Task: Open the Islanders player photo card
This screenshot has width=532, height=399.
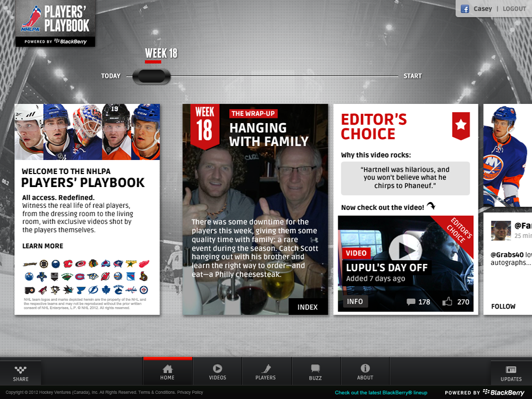Action: (x=508, y=155)
